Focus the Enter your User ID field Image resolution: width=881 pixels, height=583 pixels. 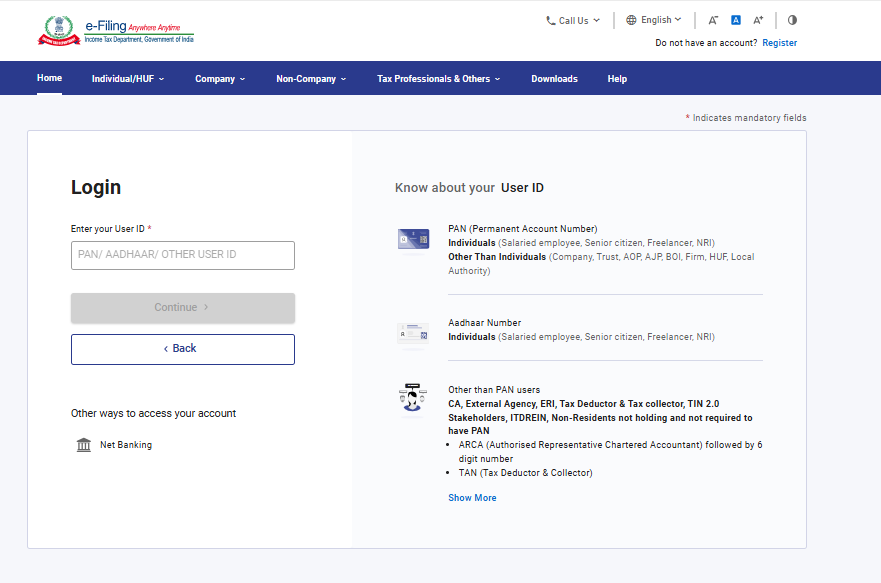coord(183,256)
